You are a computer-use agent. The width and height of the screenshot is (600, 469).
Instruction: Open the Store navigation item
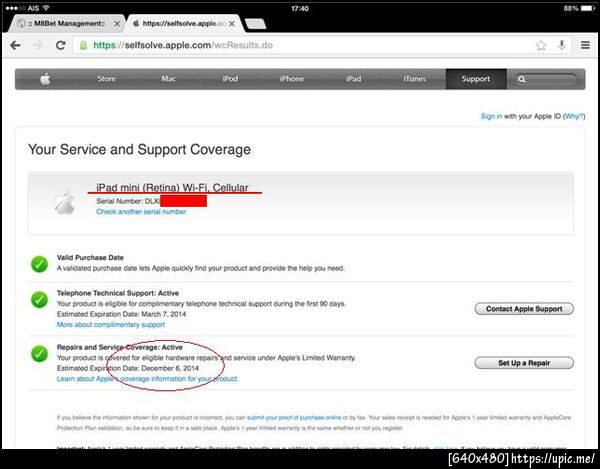[106, 79]
